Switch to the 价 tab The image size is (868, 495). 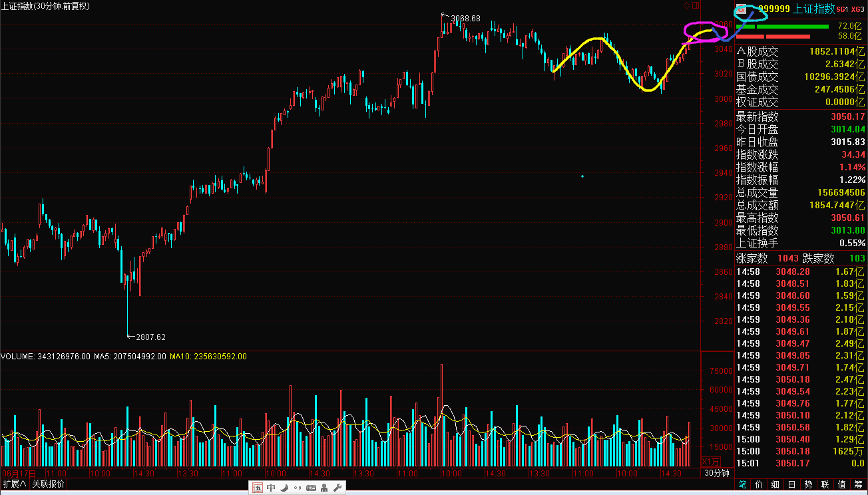pos(758,484)
